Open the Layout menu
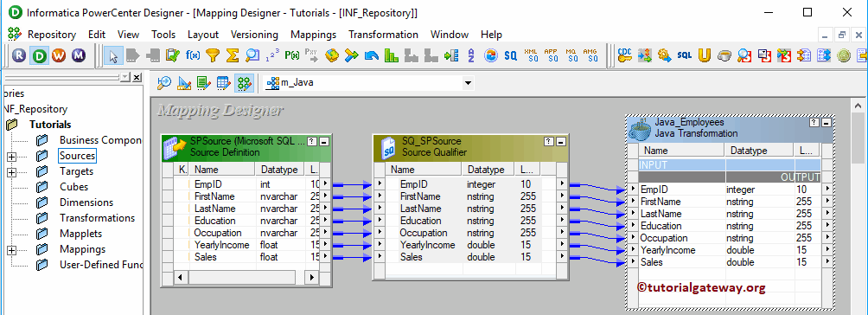The height and width of the screenshot is (315, 868). pos(203,35)
